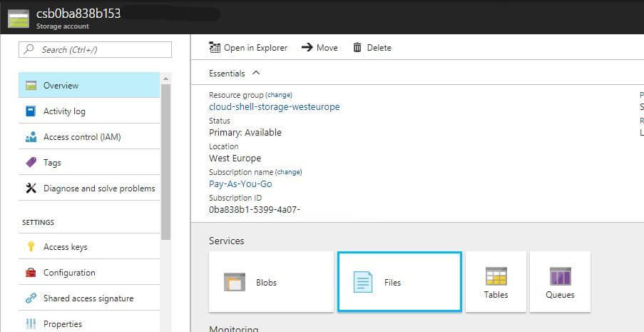Open the Tags menu item
Screen dimensions: 644x332
tap(89, 163)
